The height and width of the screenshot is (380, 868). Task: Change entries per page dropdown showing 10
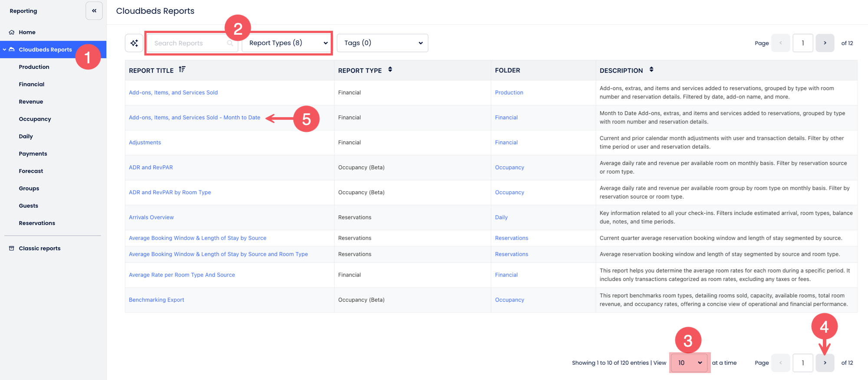coord(690,363)
